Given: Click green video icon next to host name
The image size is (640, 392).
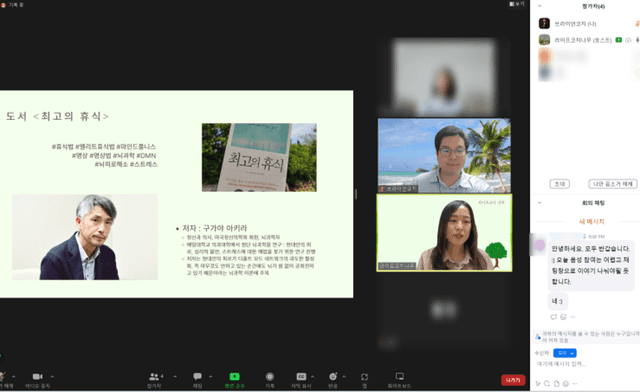Looking at the screenshot, I should (619, 40).
